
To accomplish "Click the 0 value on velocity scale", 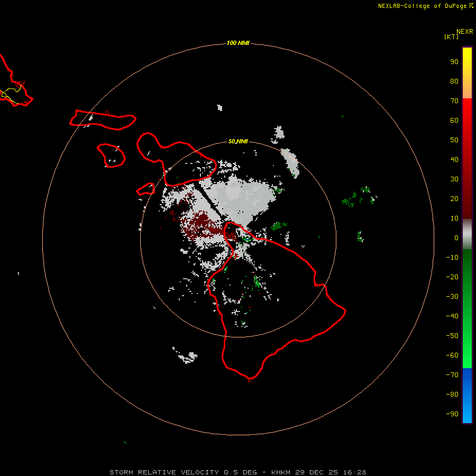I will pos(456,237).
